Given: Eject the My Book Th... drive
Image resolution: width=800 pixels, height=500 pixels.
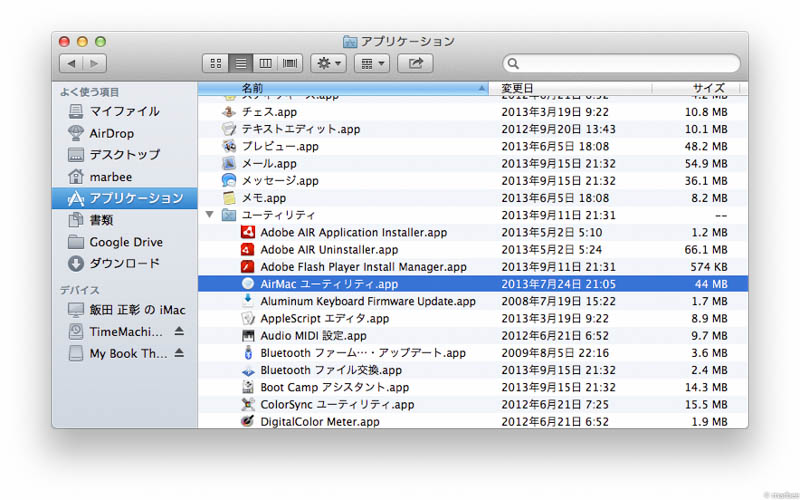Looking at the screenshot, I should (x=179, y=353).
